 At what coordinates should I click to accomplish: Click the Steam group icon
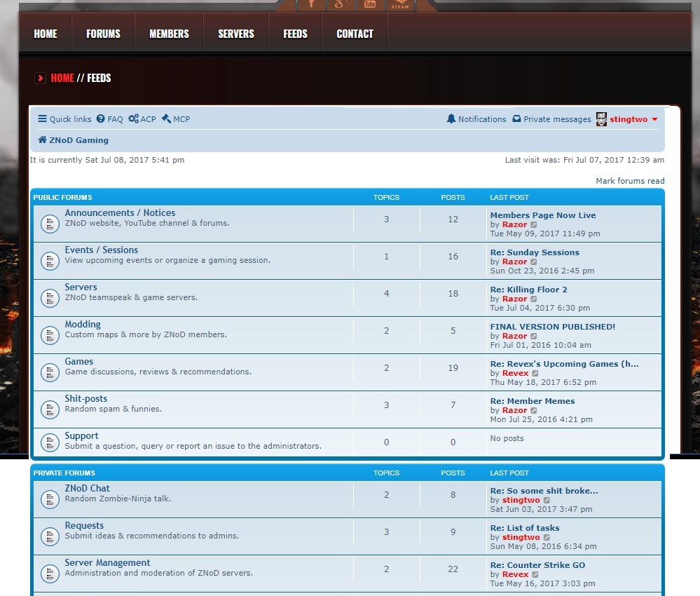[400, 4]
